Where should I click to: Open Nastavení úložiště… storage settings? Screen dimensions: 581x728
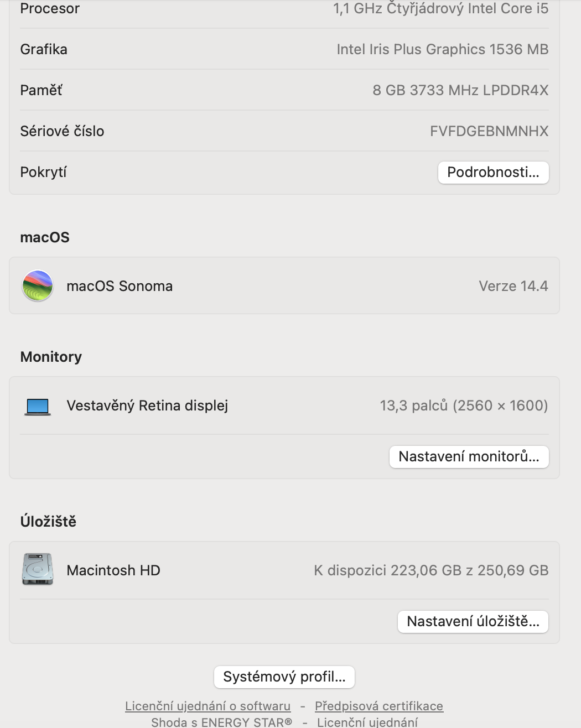tap(473, 621)
